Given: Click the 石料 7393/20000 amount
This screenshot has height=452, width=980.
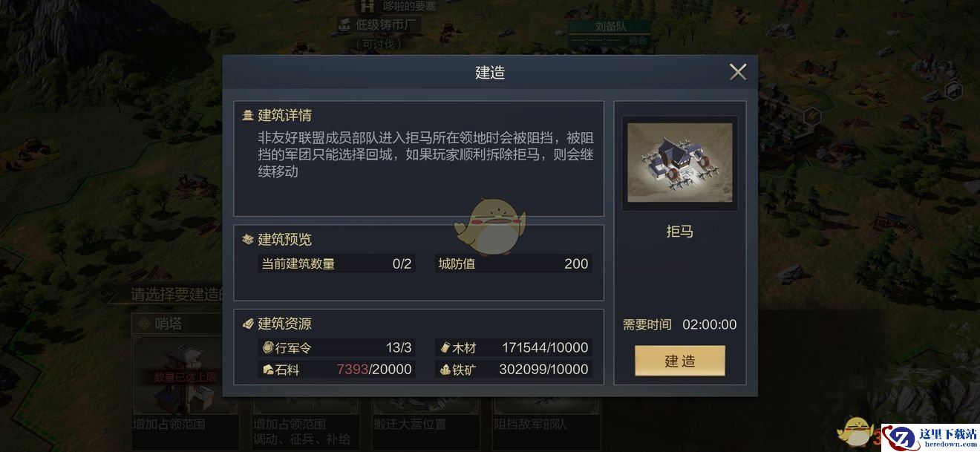Looking at the screenshot, I should [374, 369].
